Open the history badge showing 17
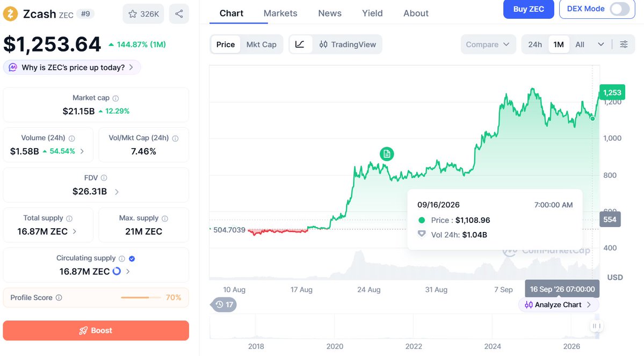The image size is (644, 356). coord(225,304)
